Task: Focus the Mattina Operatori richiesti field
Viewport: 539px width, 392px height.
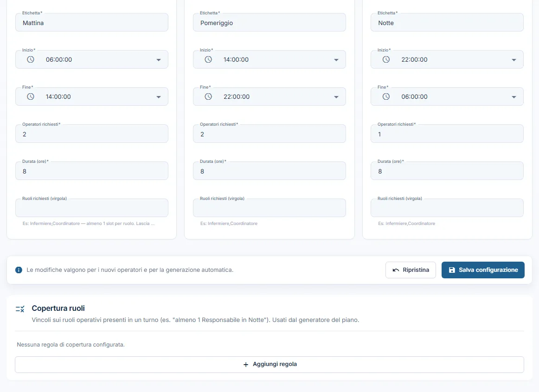Action: pos(92,134)
